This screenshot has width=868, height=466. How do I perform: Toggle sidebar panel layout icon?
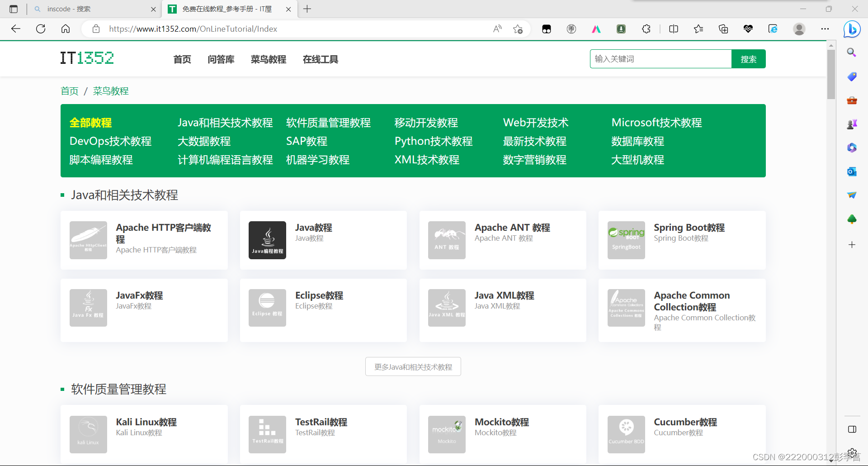(x=852, y=429)
